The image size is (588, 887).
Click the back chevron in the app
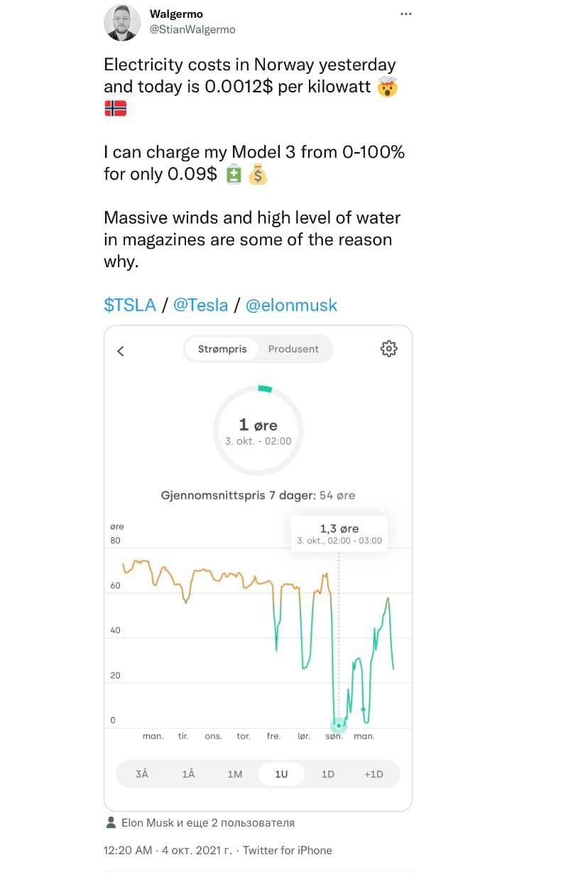tap(121, 351)
